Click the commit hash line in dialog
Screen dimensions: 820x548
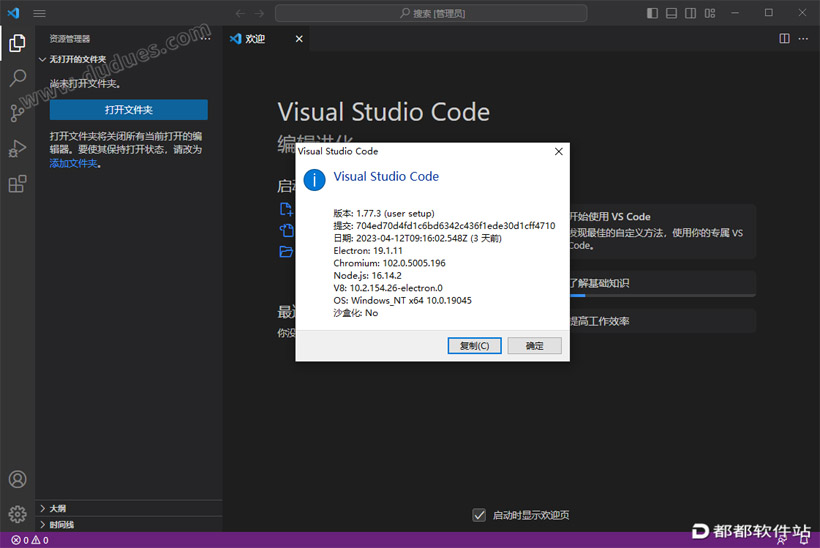(445, 226)
